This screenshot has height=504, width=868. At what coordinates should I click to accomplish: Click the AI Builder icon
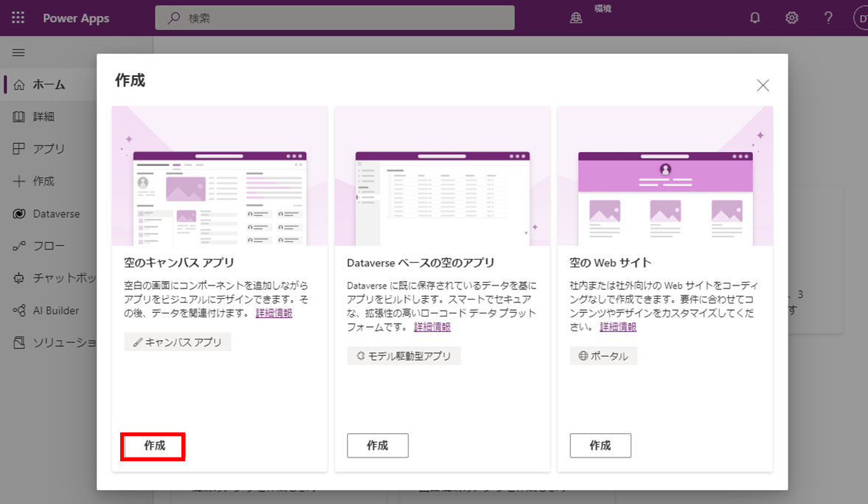(19, 311)
